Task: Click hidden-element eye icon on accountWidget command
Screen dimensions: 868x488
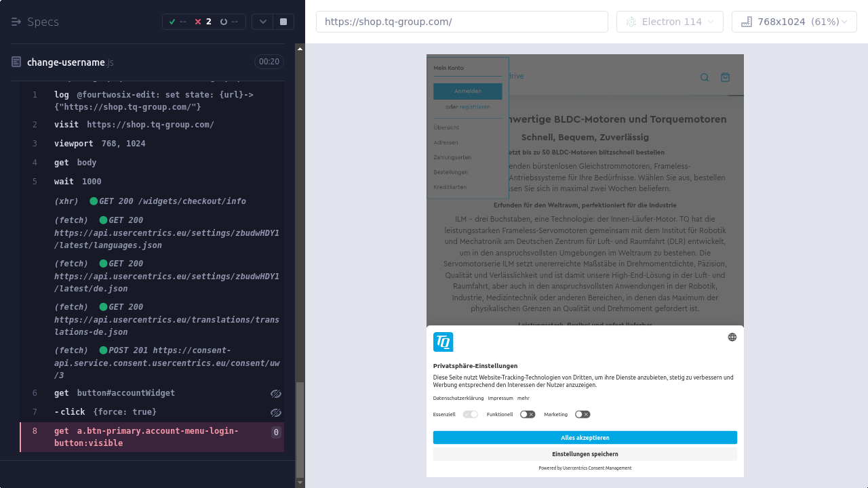Action: point(275,394)
